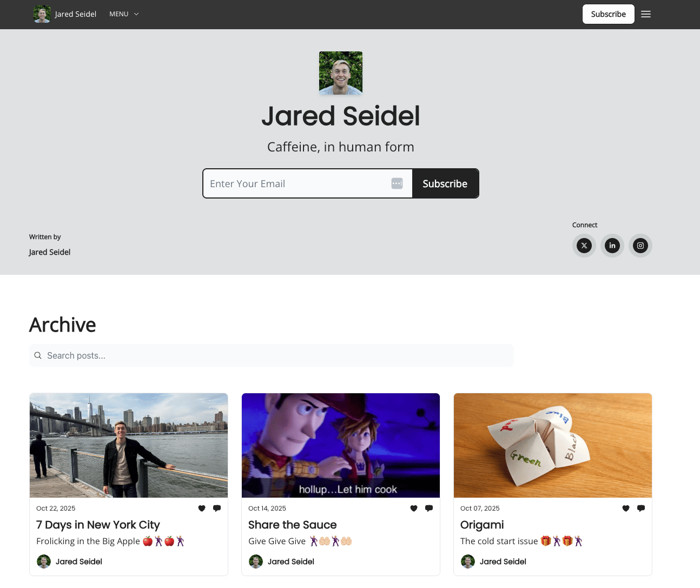The image size is (700, 588).
Task: Open the X (Twitter) profile icon
Action: tap(584, 246)
